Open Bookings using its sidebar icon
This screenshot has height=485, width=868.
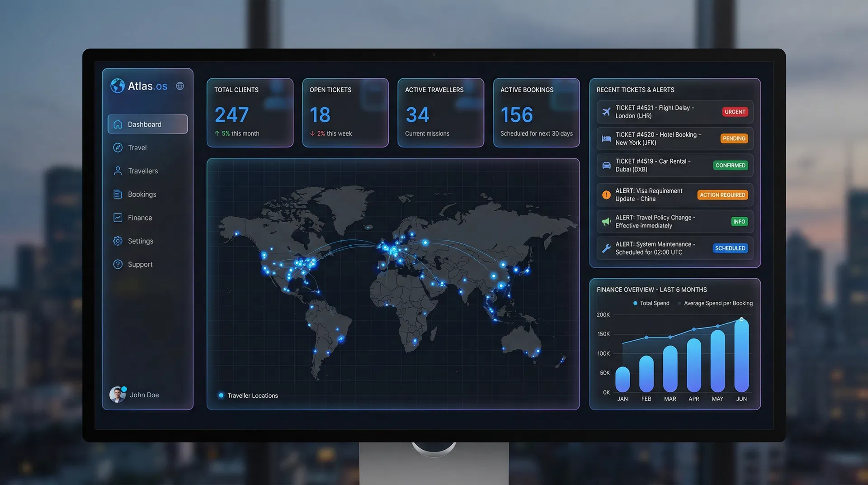(x=118, y=194)
